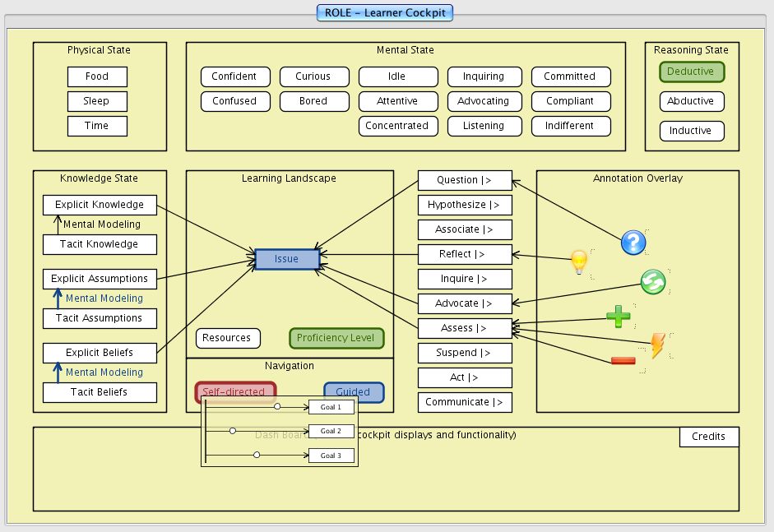
Task: Click the green circular arrows icon
Action: (x=653, y=282)
